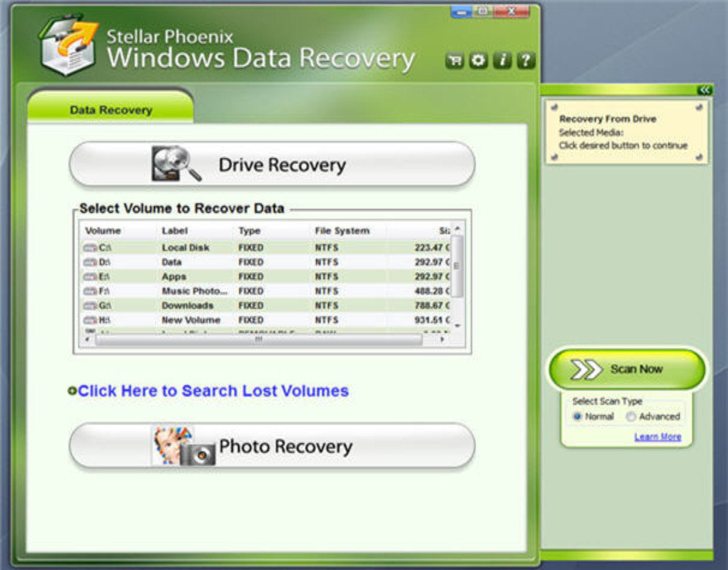Sort by the Volume column header

[x=103, y=230]
